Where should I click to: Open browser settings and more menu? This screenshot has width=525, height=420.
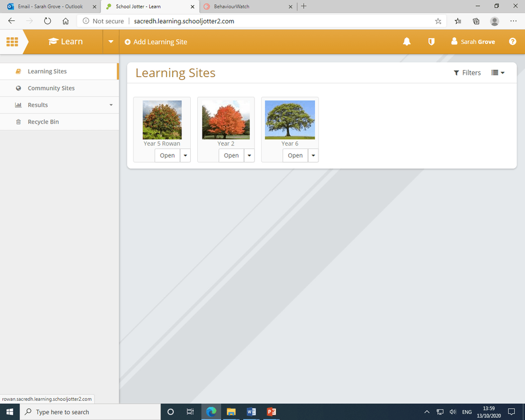(x=513, y=21)
